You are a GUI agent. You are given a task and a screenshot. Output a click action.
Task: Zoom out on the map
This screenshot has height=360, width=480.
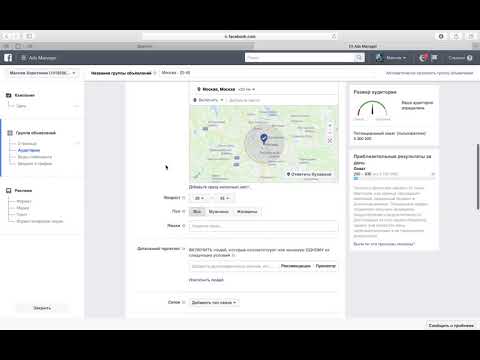(330, 132)
